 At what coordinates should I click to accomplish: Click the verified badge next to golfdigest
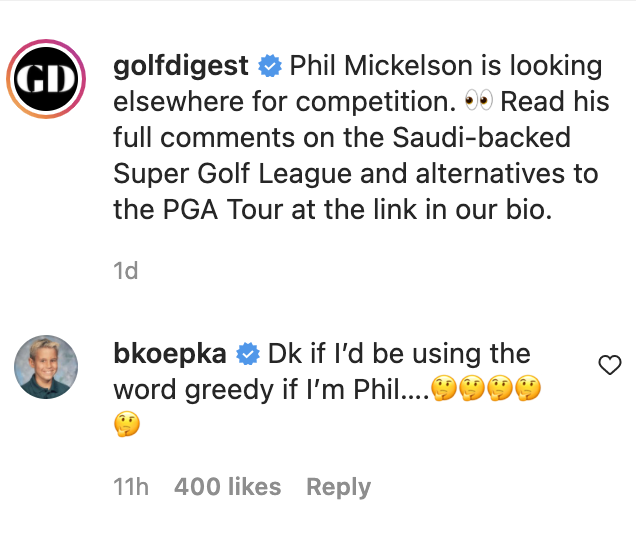pyautogui.click(x=269, y=68)
